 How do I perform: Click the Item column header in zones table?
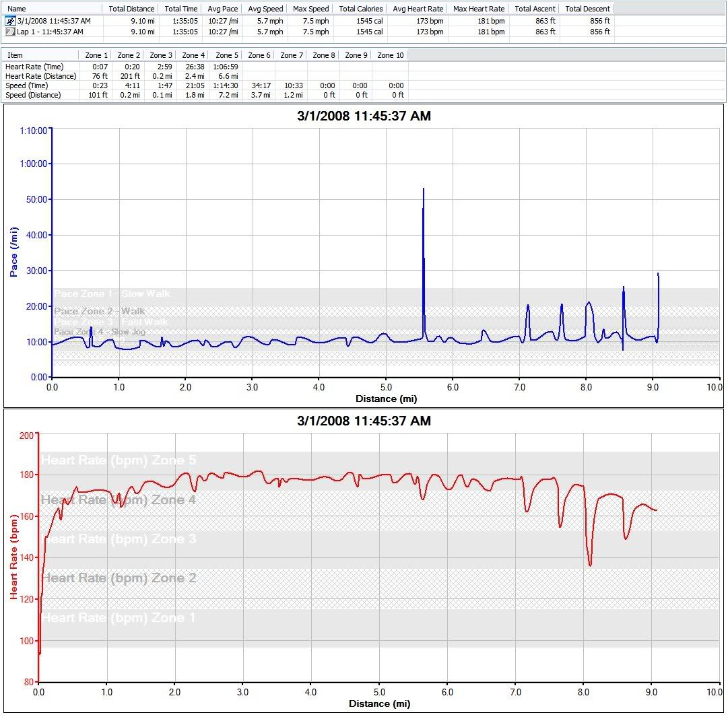(x=15, y=55)
